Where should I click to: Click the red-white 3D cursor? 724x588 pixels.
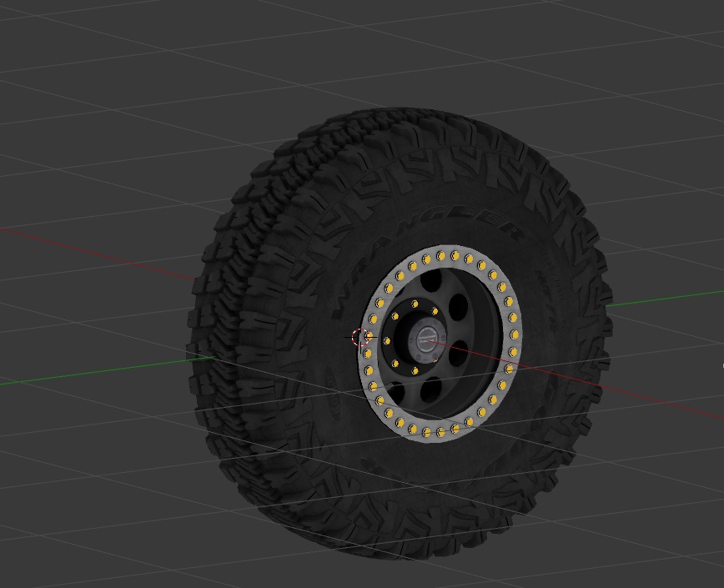point(360,338)
